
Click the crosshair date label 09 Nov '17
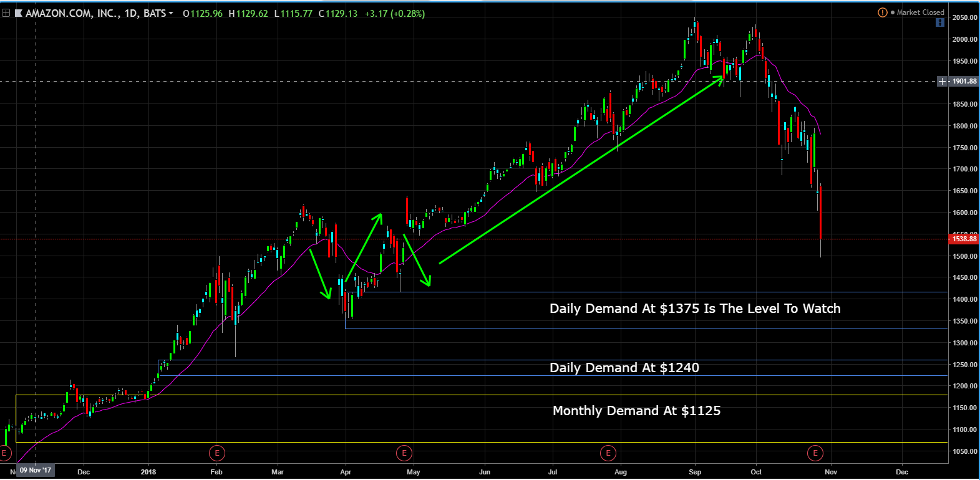click(x=35, y=470)
